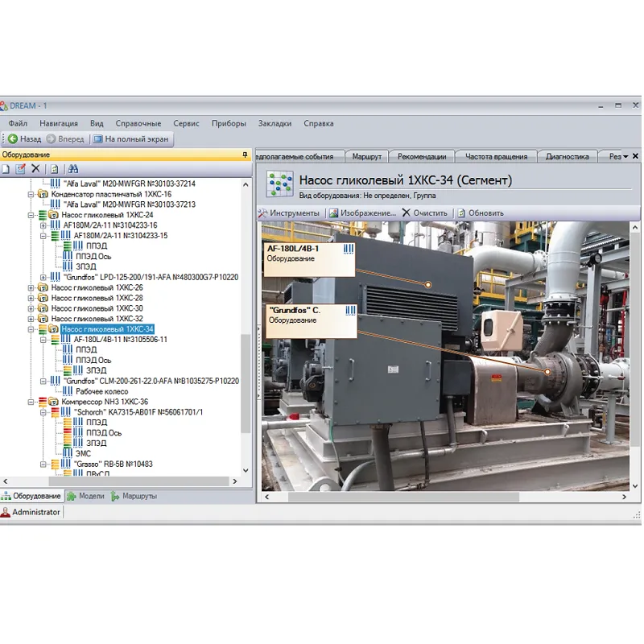Click the status icon of "Schorch" KA7315-AB01F

point(55,412)
